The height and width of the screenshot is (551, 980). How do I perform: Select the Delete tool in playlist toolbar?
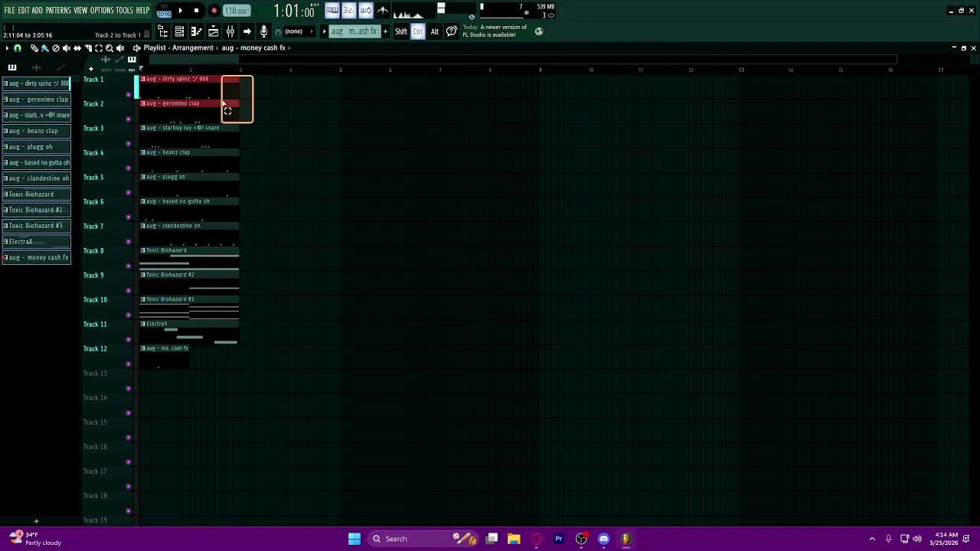point(56,48)
